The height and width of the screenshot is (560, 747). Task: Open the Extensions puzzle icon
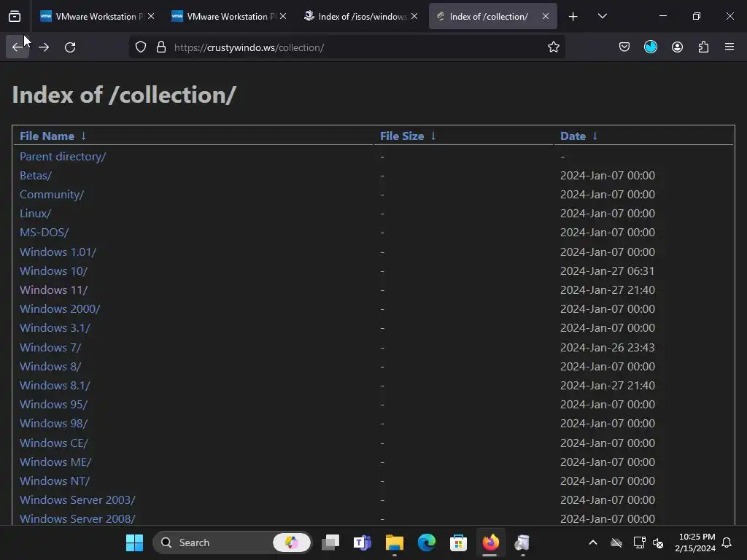click(x=703, y=47)
